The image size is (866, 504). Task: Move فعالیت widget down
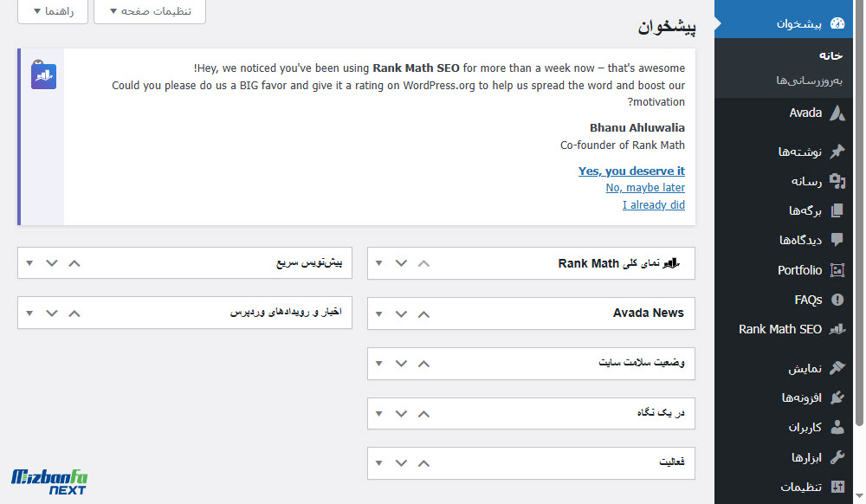(x=402, y=463)
